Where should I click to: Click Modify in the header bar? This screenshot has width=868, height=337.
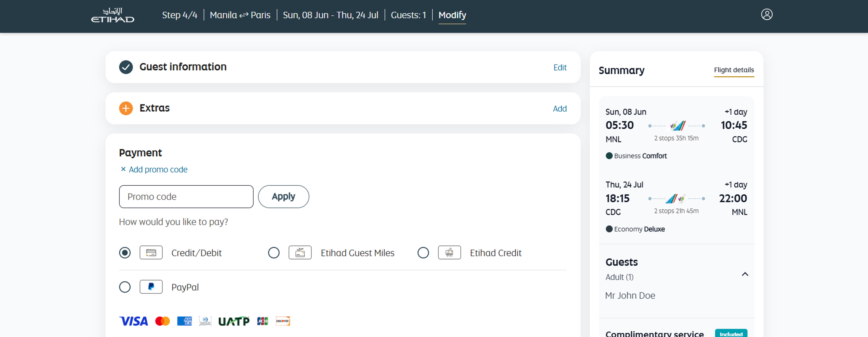(452, 15)
